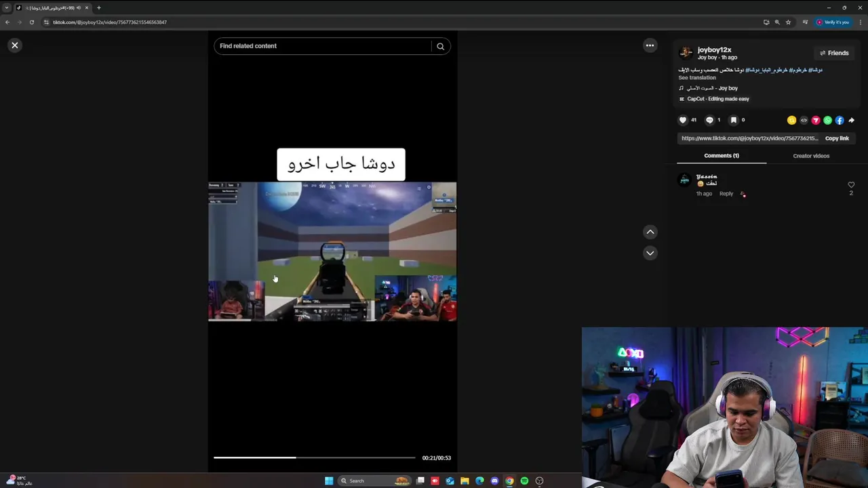This screenshot has height=488, width=868.
Task: Open Spotify from the taskbar
Action: click(524, 481)
